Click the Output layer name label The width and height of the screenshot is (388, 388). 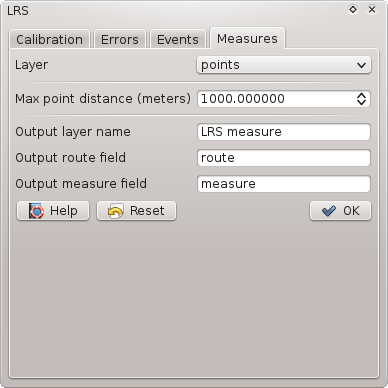73,132
